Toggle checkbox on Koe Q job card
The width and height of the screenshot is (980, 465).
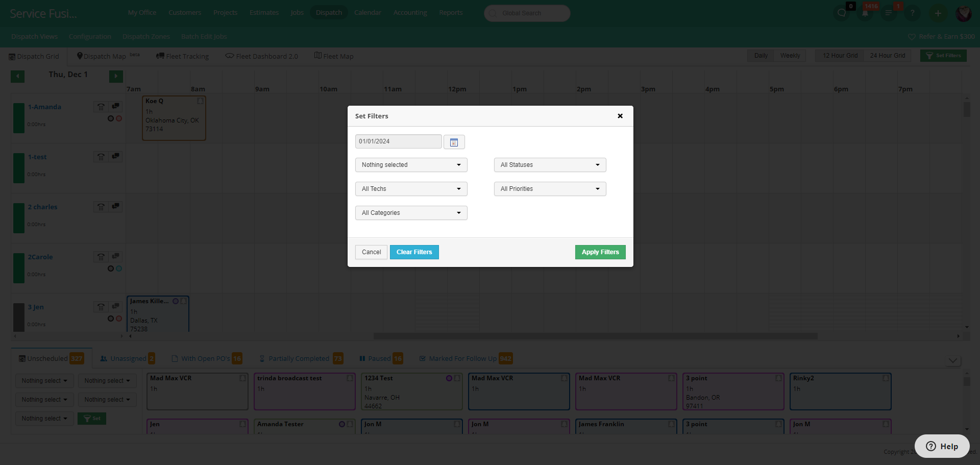tap(200, 101)
